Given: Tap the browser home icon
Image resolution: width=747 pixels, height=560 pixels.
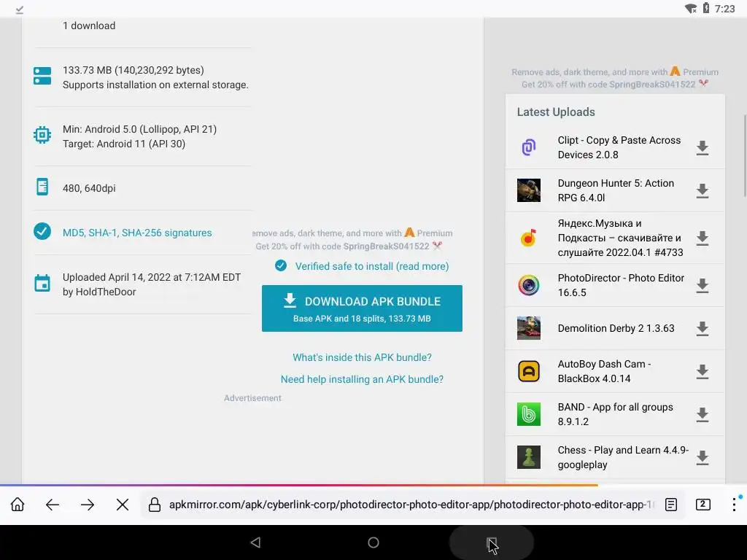Looking at the screenshot, I should (x=18, y=505).
